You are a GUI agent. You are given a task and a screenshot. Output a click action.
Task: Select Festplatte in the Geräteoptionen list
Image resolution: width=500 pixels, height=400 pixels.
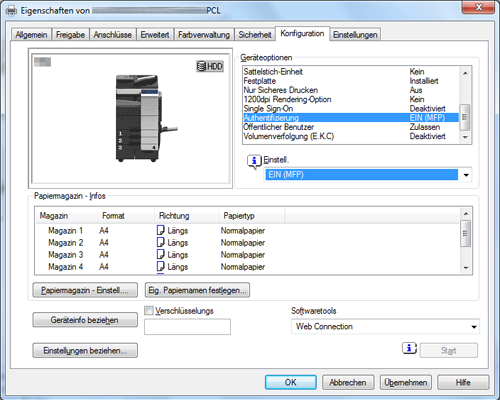[351, 81]
